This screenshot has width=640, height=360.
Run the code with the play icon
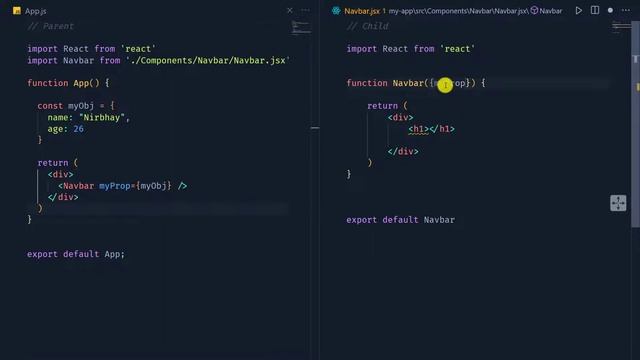578,11
